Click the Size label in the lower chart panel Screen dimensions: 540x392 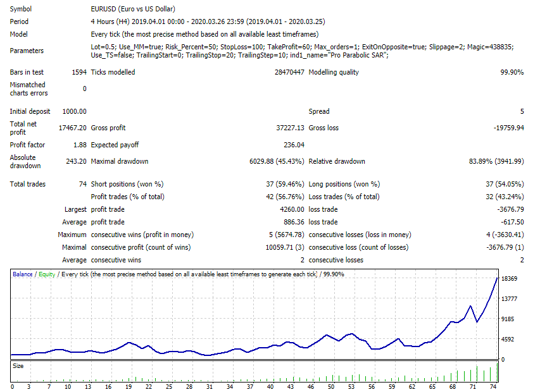pyautogui.click(x=19, y=365)
